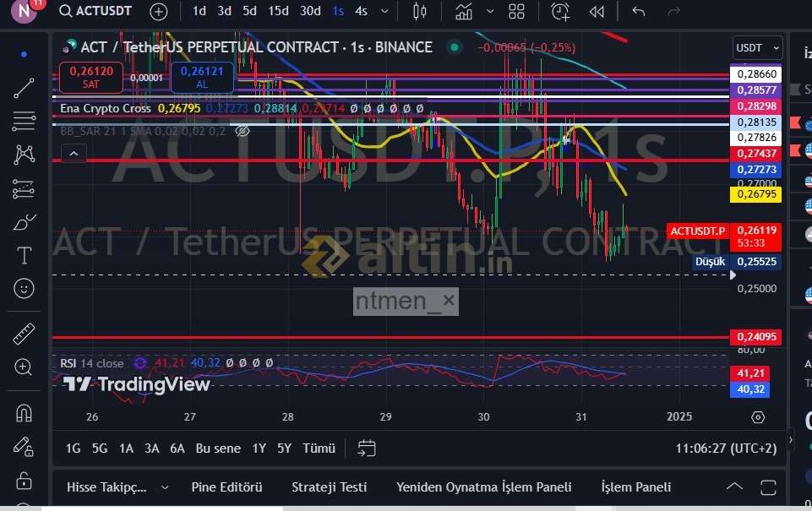Viewport: 812px width, 511px height.
Task: Select the 3d timeframe
Action: tap(224, 11)
